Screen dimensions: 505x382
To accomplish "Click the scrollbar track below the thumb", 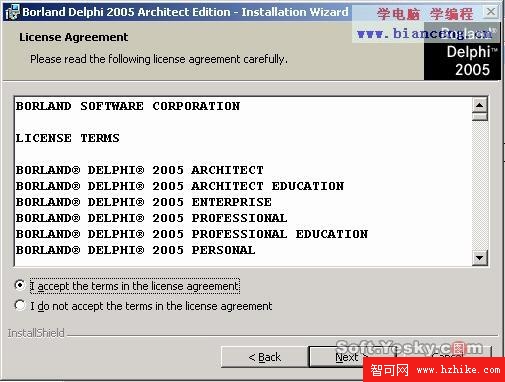I will point(480,185).
